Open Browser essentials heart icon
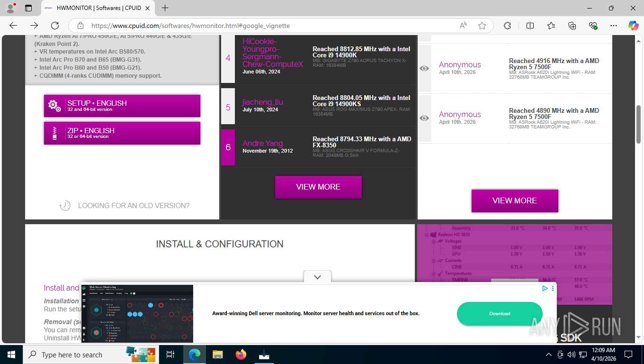644x364 pixels. click(593, 26)
